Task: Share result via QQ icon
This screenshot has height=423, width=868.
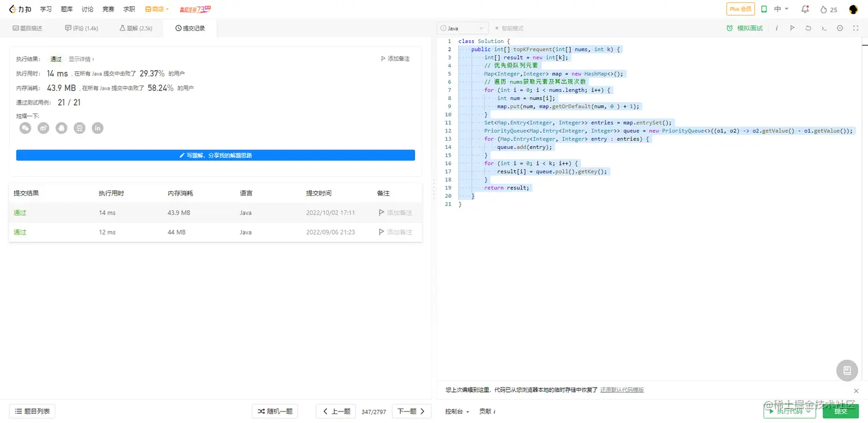Action: (x=61, y=128)
